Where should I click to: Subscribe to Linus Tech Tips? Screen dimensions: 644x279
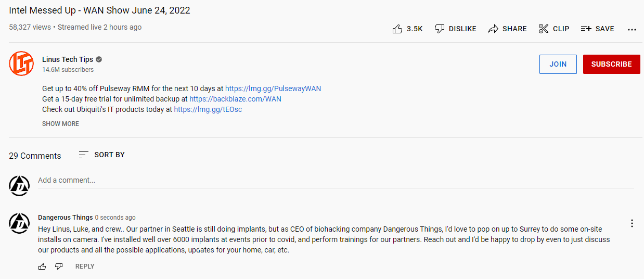click(x=612, y=64)
